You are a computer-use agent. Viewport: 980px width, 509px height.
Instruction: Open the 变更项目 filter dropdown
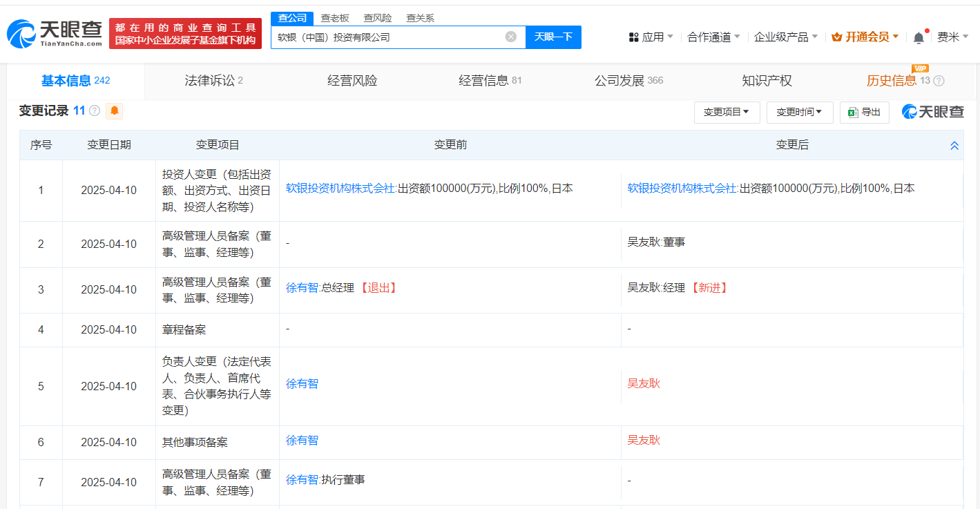(727, 112)
